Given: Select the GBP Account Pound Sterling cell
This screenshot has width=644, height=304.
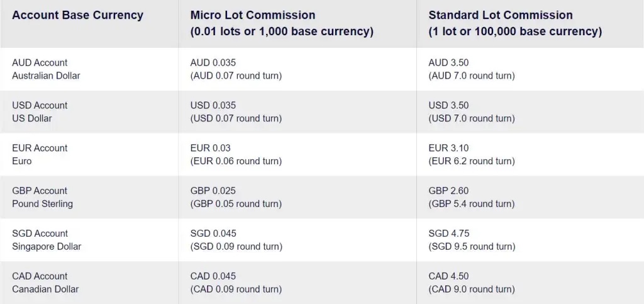Looking at the screenshot, I should point(42,198).
